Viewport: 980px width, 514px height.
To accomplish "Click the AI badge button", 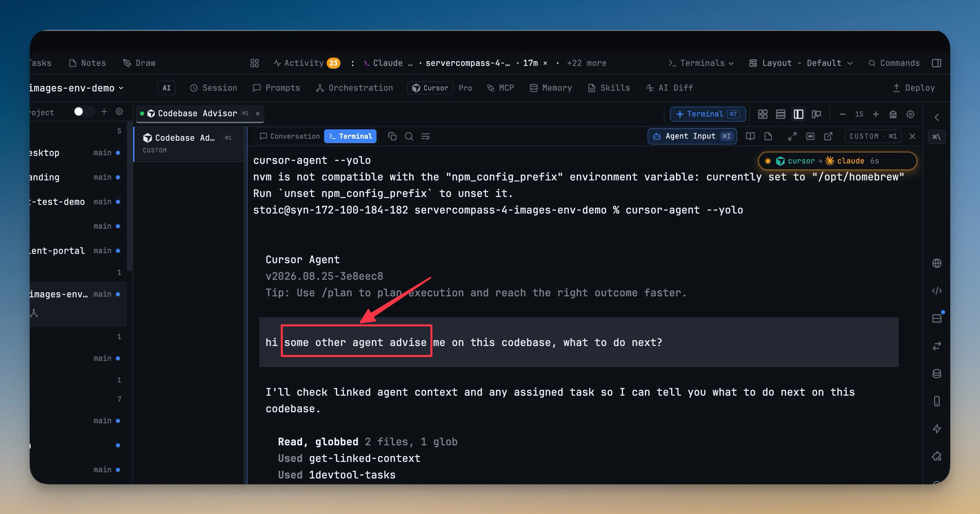I will [x=167, y=88].
